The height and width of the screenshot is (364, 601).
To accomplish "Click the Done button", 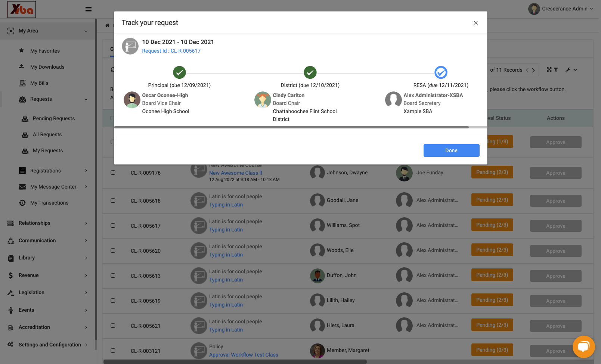I will click(451, 150).
